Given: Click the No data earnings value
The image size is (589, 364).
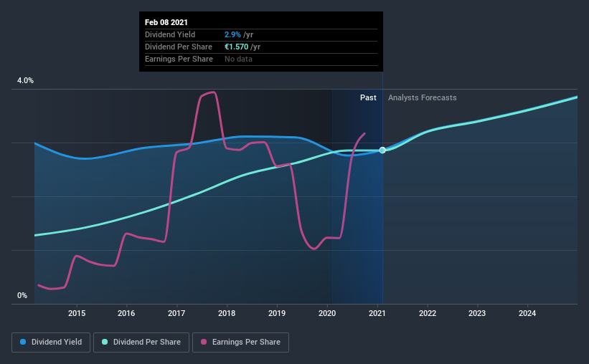Looking at the screenshot, I should (238, 59).
